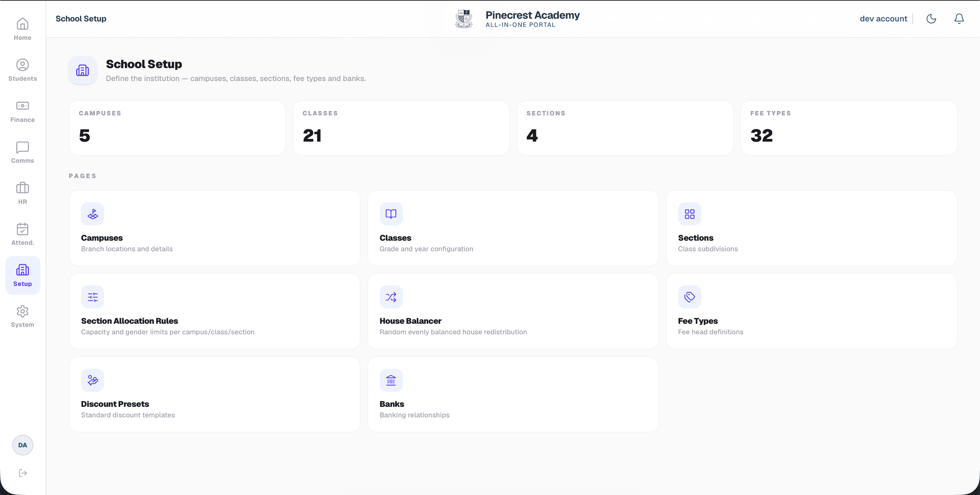Open the Banks page card
Image resolution: width=980 pixels, height=495 pixels.
pos(512,394)
